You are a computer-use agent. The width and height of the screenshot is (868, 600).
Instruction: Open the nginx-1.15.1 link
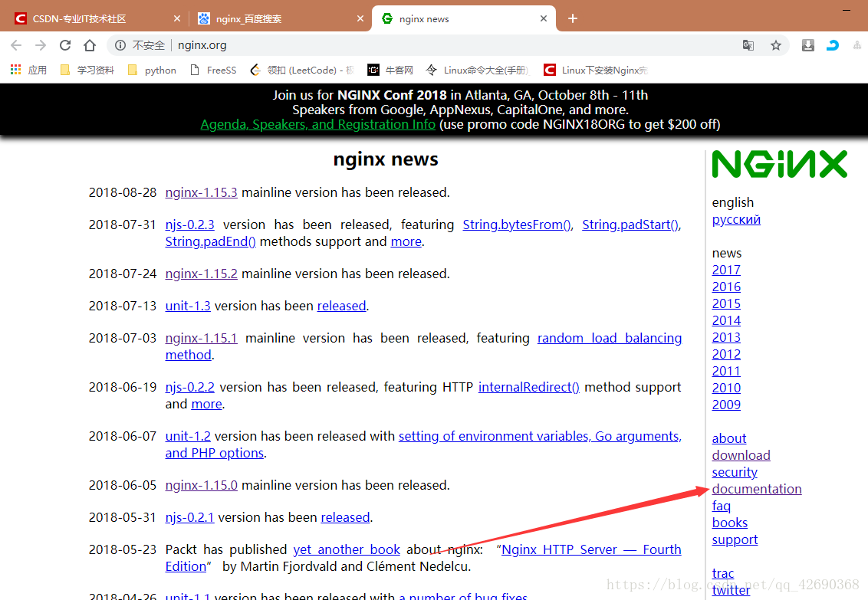tap(201, 338)
